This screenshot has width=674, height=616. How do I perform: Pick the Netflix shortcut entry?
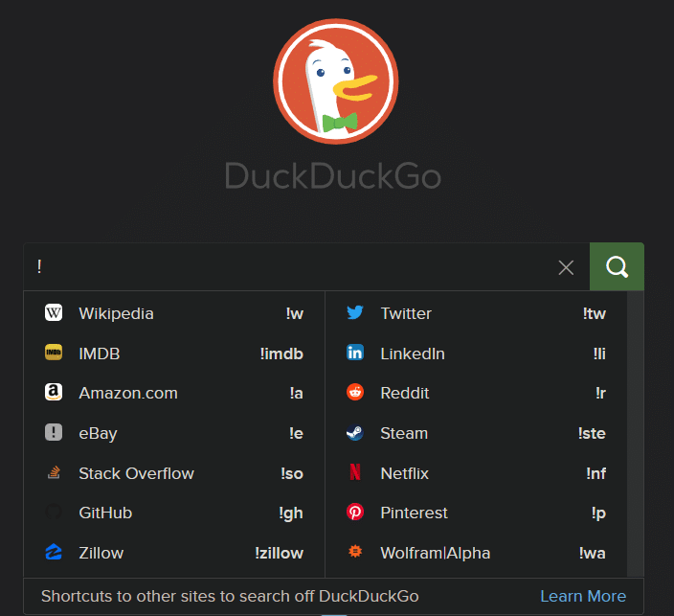(x=476, y=473)
